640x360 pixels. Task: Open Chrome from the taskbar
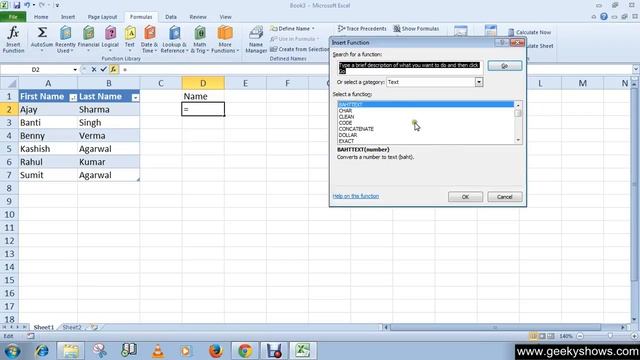click(x=245, y=351)
